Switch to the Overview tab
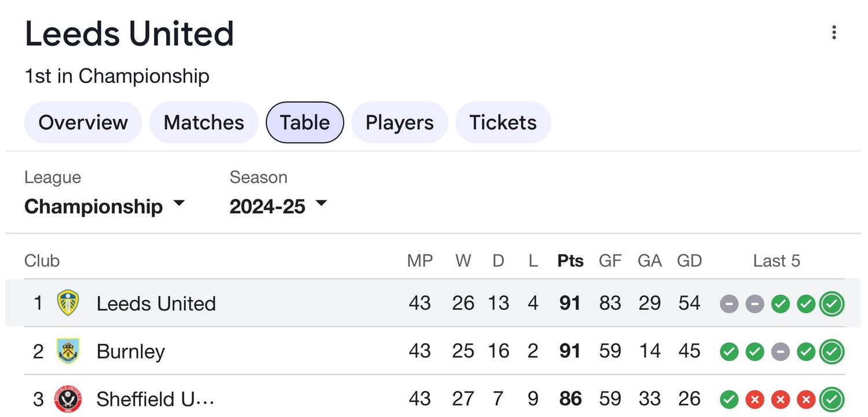 click(x=83, y=122)
